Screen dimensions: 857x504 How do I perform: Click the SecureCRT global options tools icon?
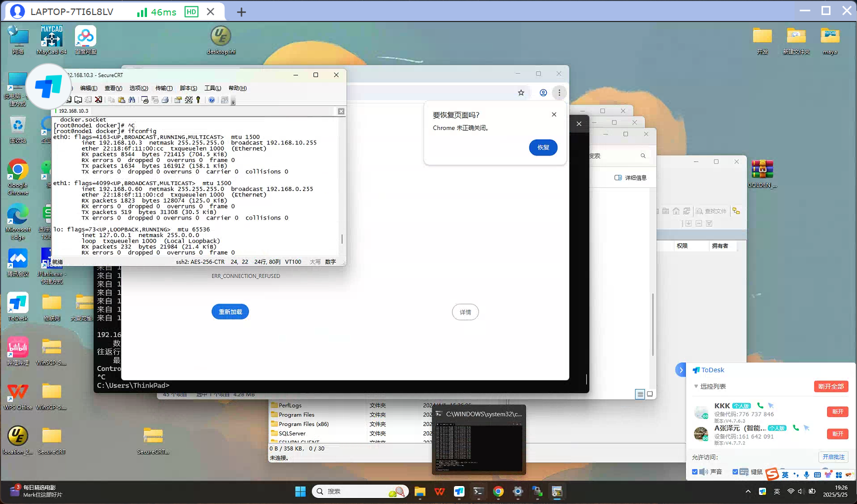pyautogui.click(x=188, y=100)
